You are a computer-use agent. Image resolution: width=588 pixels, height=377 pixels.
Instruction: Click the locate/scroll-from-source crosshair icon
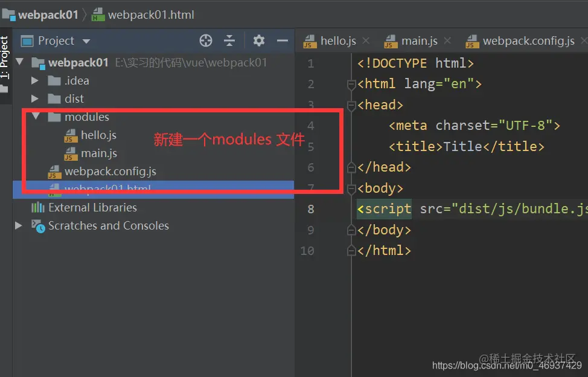205,40
